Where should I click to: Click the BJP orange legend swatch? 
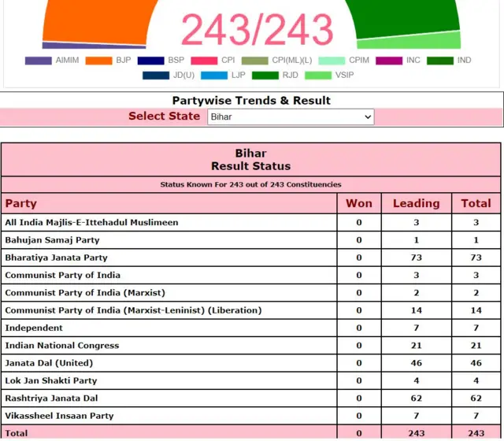pyautogui.click(x=98, y=61)
